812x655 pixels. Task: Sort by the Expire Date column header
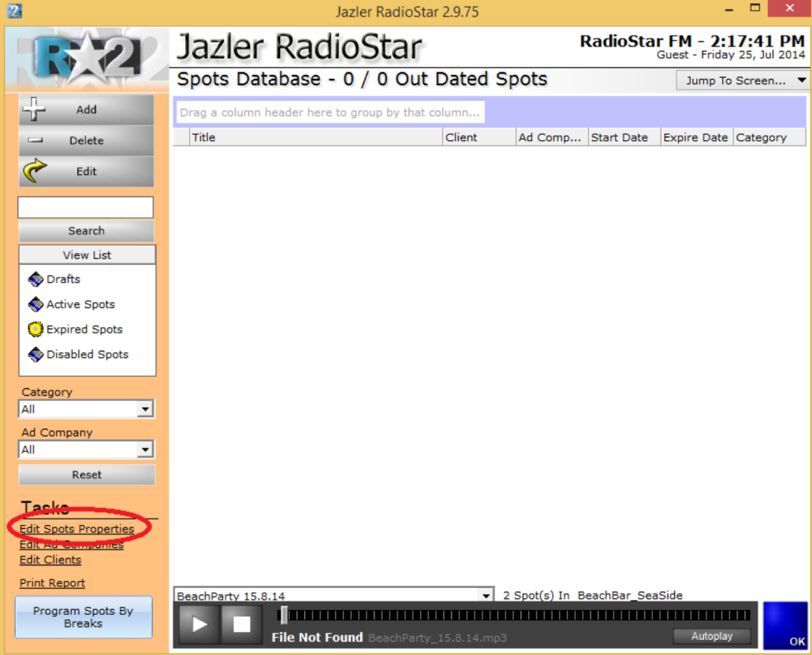point(697,138)
